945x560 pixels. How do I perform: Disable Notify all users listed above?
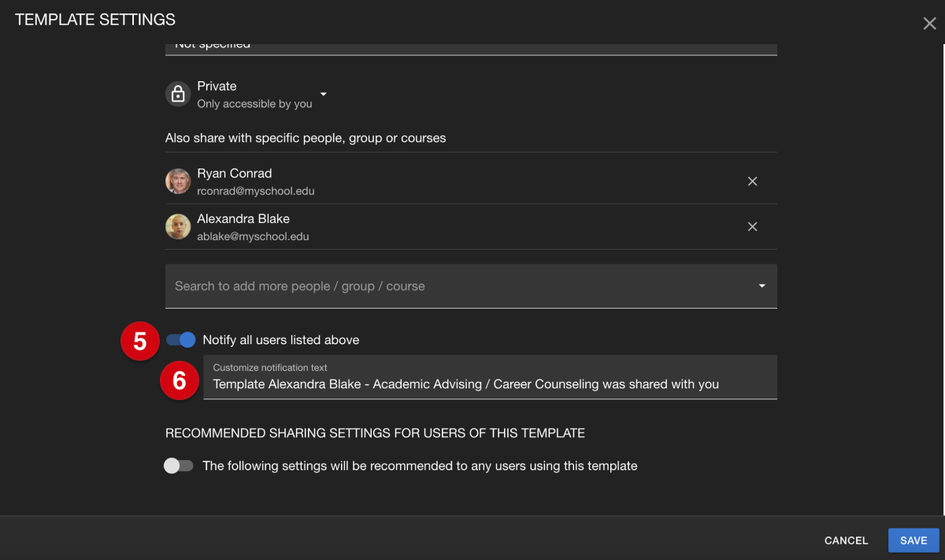click(x=180, y=340)
